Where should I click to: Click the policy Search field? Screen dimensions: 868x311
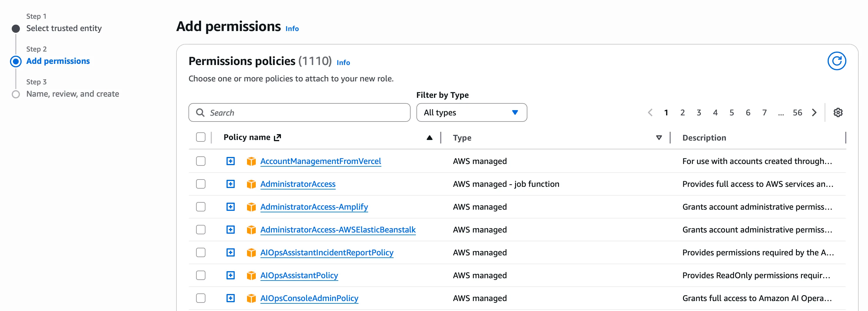click(299, 112)
